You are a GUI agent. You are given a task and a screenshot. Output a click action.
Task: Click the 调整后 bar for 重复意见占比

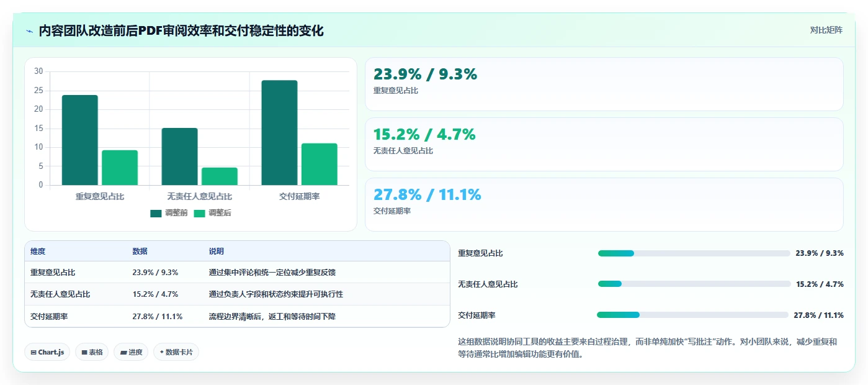pos(120,168)
